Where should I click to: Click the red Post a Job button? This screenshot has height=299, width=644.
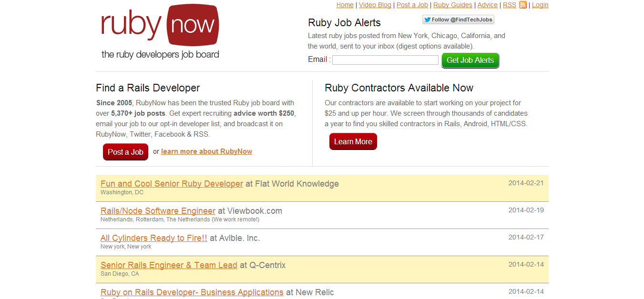tap(125, 152)
